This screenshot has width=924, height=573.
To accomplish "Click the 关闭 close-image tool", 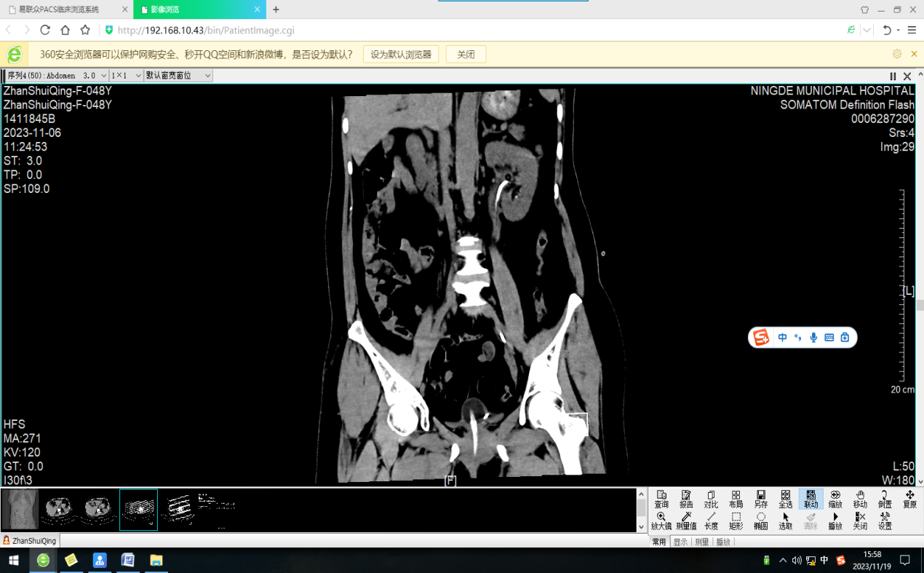I will pyautogui.click(x=860, y=521).
